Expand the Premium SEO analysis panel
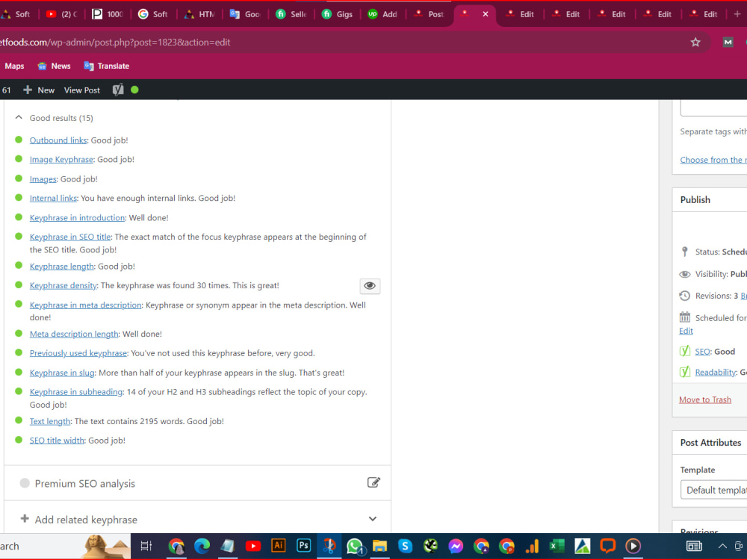 coord(197,483)
